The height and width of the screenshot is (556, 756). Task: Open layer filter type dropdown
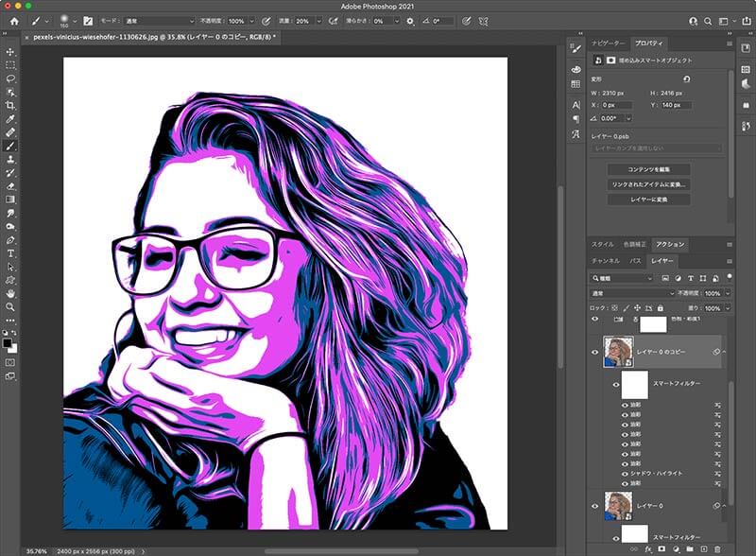pos(623,279)
